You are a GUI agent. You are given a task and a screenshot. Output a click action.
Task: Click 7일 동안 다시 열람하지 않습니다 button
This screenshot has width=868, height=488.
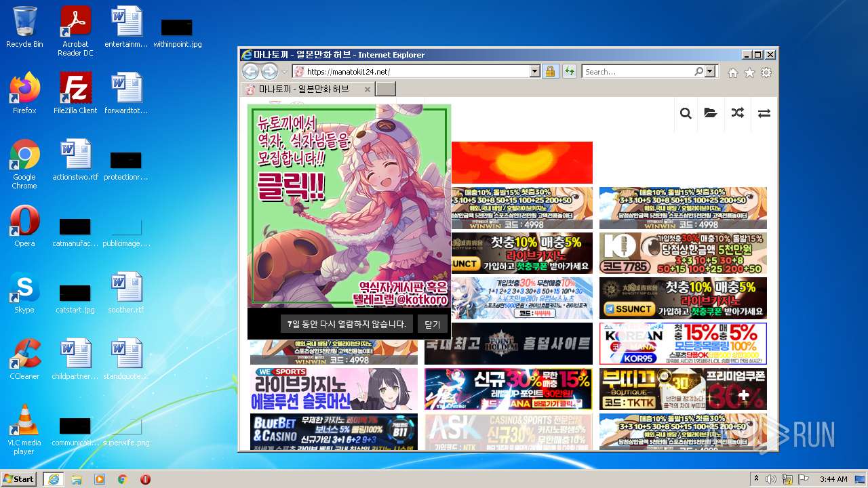[x=347, y=324]
